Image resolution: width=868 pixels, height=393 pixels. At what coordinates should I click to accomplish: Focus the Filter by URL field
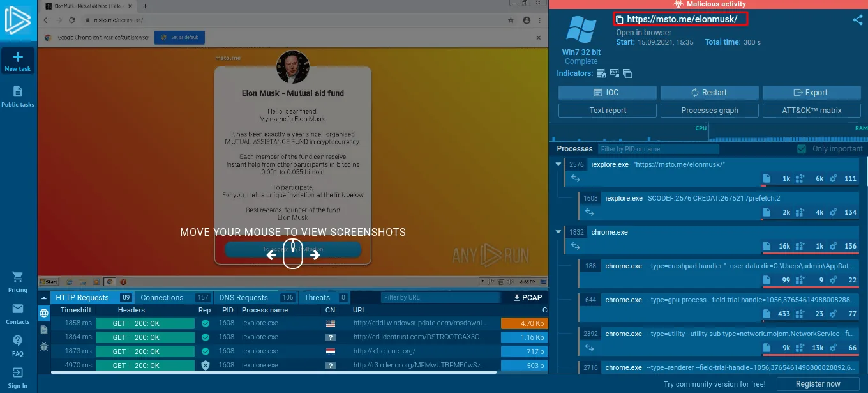pos(440,297)
